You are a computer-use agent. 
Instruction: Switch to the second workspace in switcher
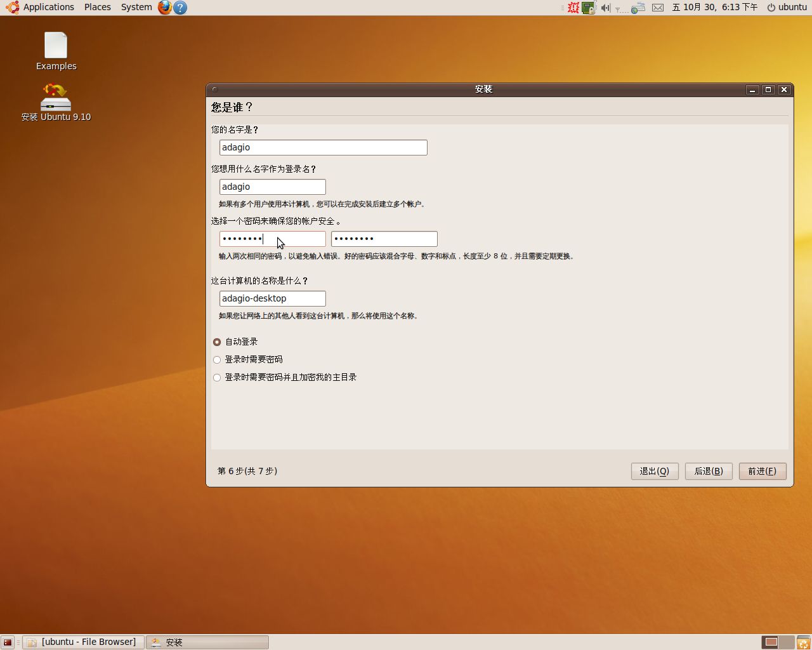(787, 642)
